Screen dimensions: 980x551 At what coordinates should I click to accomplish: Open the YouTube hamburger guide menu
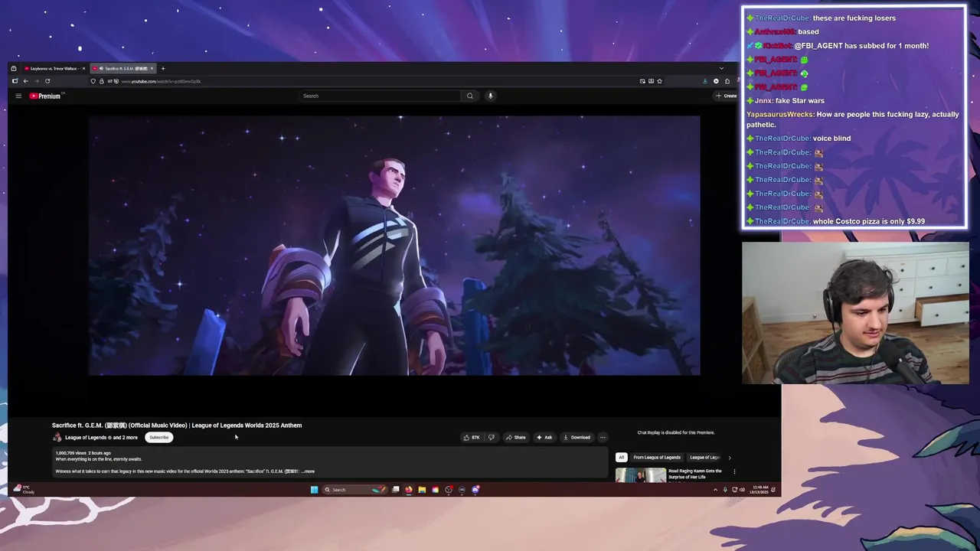(18, 96)
